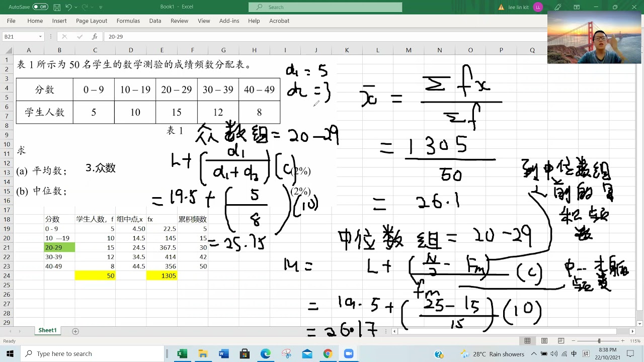Open the Help tab
This screenshot has width=644, height=362.
[254, 21]
